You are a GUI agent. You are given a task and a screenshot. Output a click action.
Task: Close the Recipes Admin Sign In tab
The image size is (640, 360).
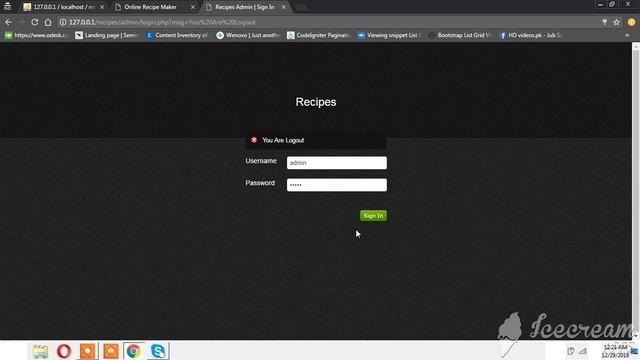click(284, 7)
